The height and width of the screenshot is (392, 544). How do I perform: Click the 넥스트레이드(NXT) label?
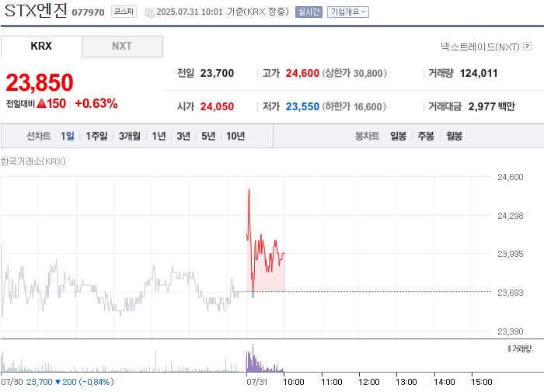(x=479, y=47)
